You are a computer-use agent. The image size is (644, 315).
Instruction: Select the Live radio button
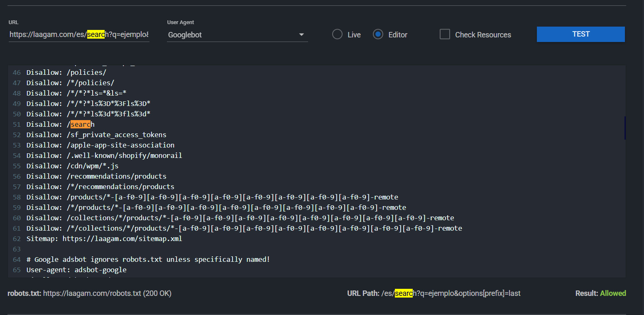(337, 34)
